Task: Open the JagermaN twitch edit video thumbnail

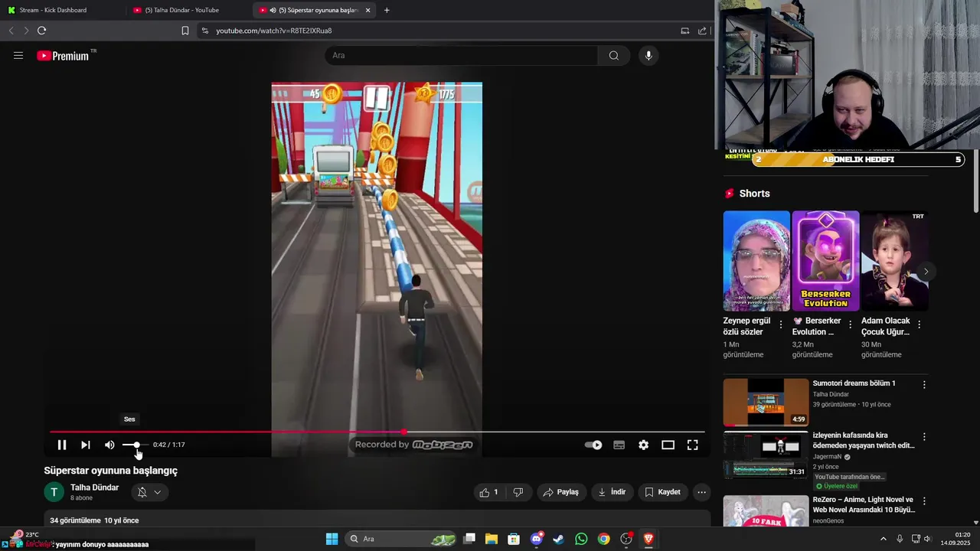Action: coord(766,454)
